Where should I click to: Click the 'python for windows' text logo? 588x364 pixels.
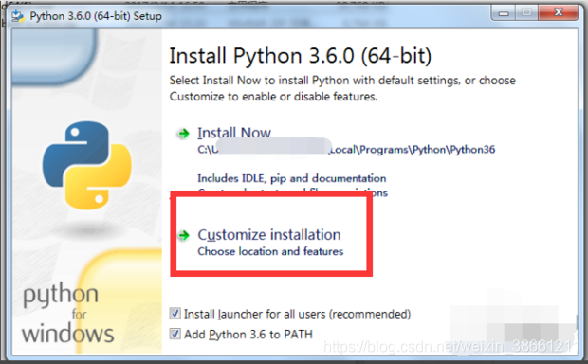tap(68, 314)
